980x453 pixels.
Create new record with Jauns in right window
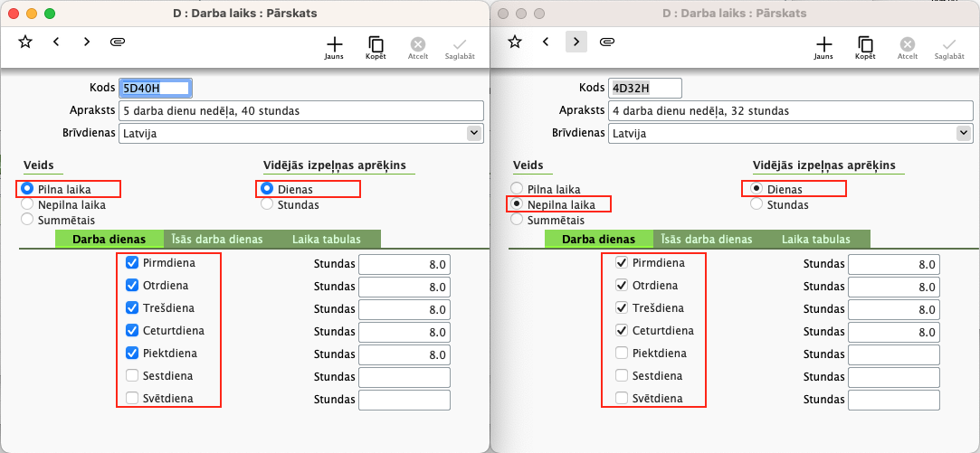click(x=824, y=48)
